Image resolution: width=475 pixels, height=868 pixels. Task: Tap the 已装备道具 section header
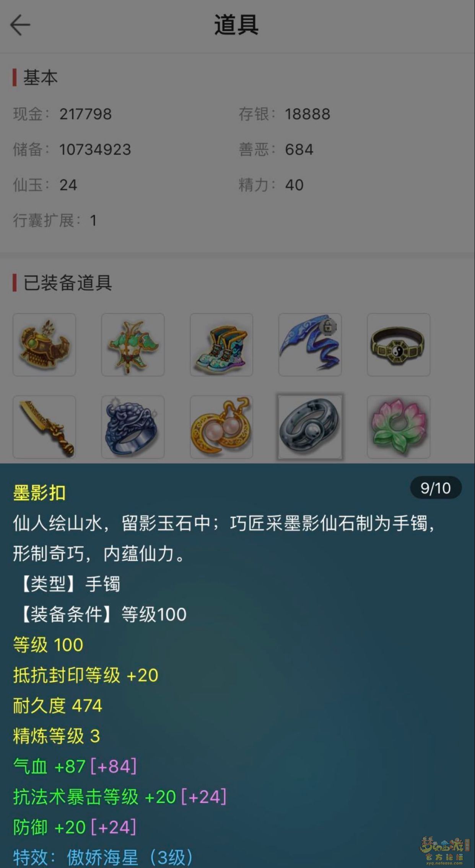point(68,283)
